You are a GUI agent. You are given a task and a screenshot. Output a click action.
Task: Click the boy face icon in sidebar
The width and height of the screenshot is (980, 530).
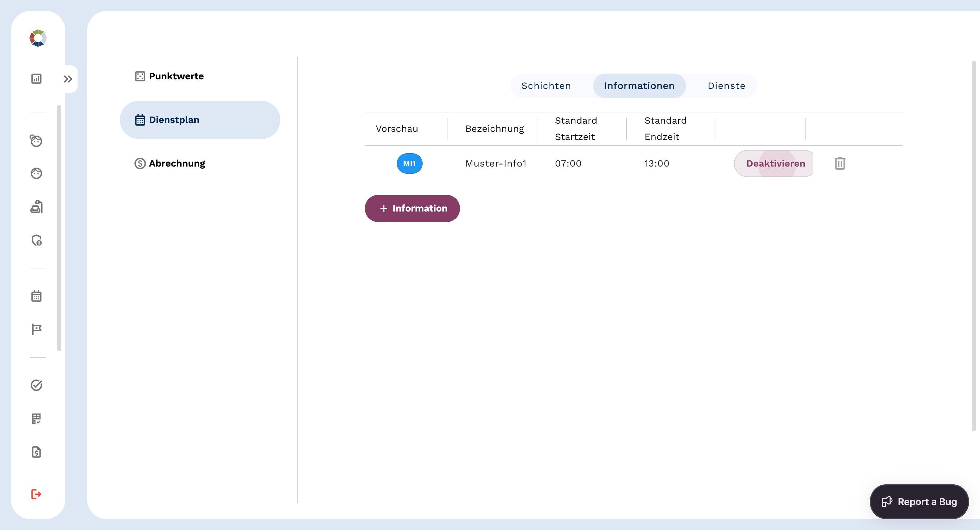(x=36, y=174)
